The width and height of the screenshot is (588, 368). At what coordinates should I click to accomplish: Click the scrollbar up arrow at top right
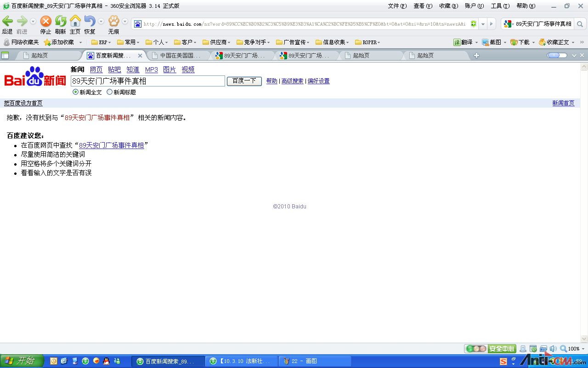click(584, 66)
